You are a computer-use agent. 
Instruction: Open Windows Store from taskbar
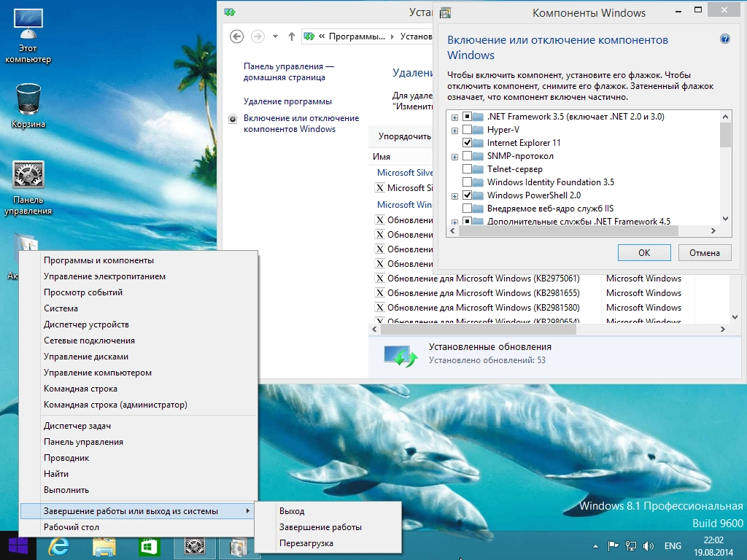149,546
